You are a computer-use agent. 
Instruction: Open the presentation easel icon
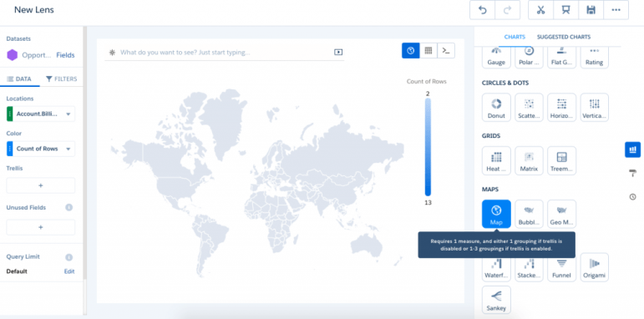(565, 10)
